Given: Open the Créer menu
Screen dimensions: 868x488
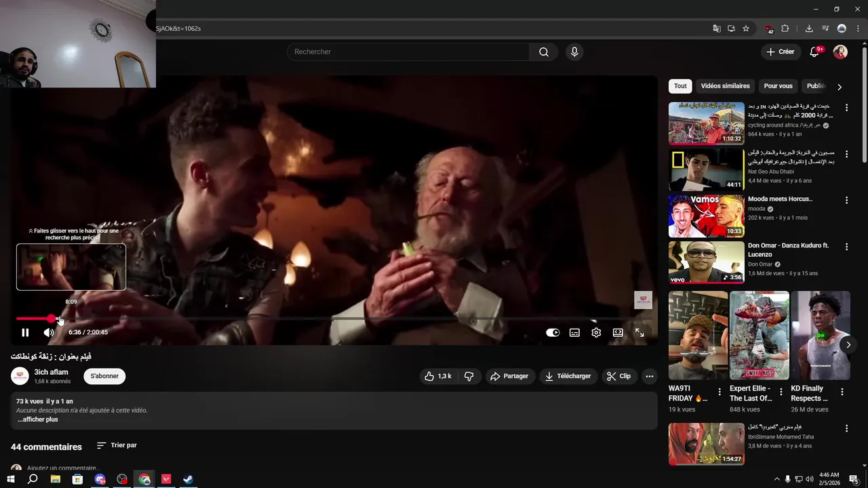Looking at the screenshot, I should (780, 52).
